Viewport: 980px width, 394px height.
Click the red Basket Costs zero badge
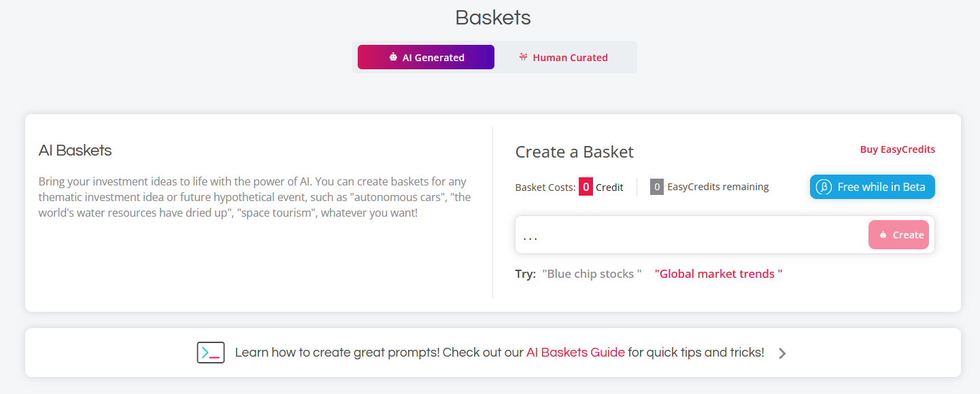tap(586, 187)
